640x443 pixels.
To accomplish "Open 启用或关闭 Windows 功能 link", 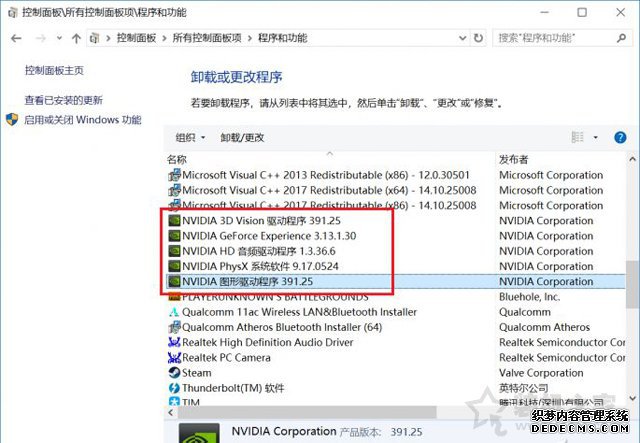I will pos(82,120).
